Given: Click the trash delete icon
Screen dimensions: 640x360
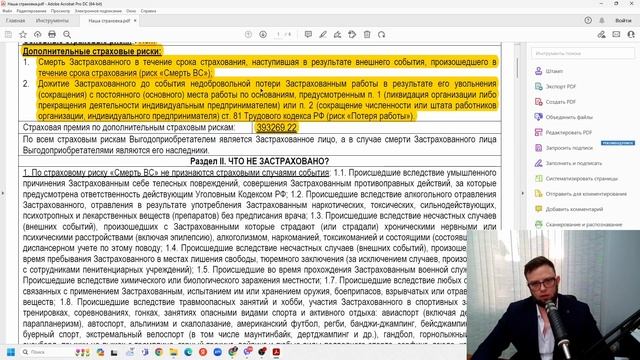Looking at the screenshot, I should [367, 35].
